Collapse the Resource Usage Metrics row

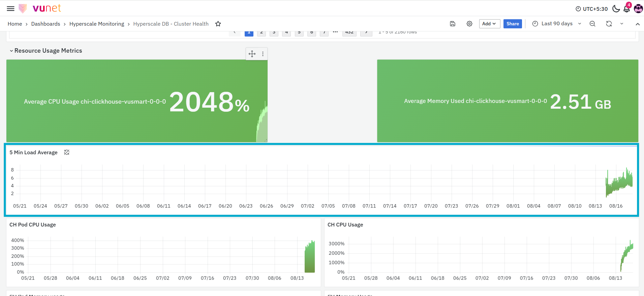(x=11, y=51)
